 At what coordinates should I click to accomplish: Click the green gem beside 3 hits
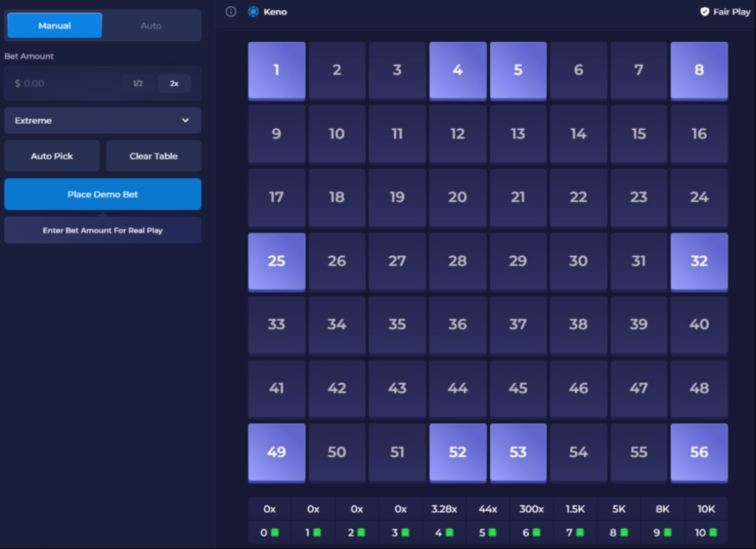pos(405,533)
